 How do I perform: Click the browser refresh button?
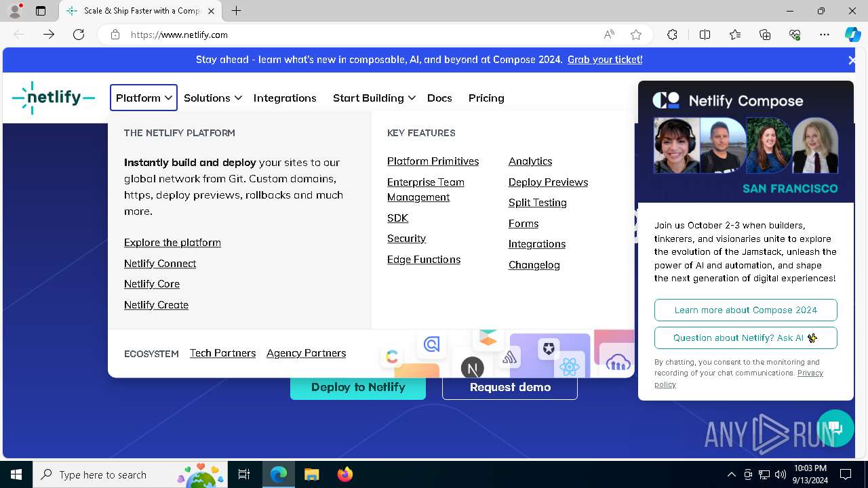click(x=79, y=35)
